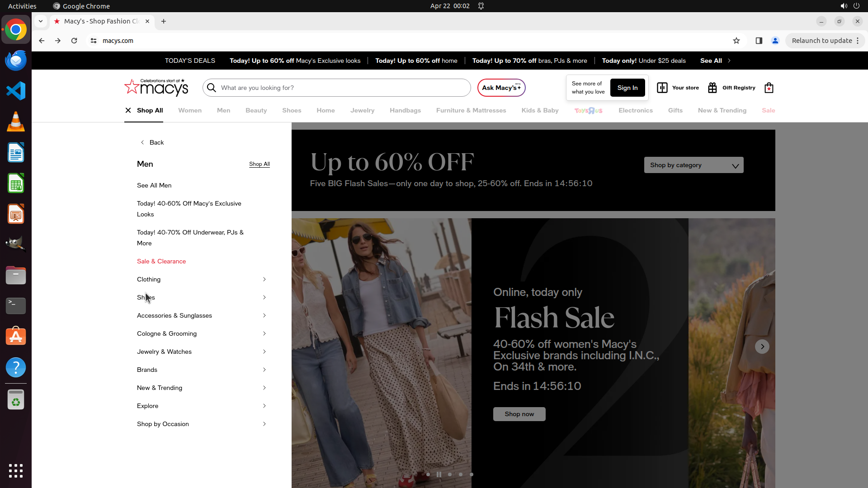Pause the banner carousel
Screen dimensions: 868x488
439,474
